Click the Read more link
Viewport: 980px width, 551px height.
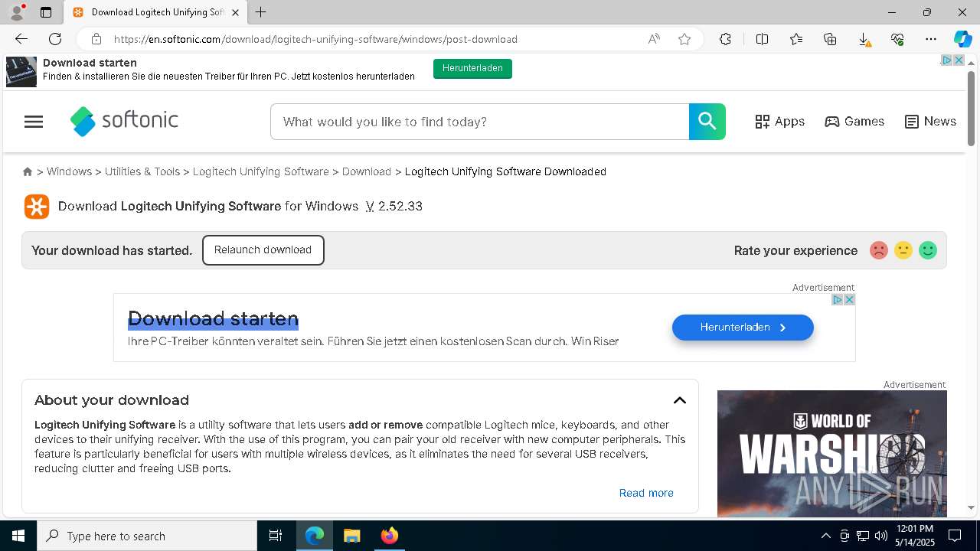click(x=646, y=493)
